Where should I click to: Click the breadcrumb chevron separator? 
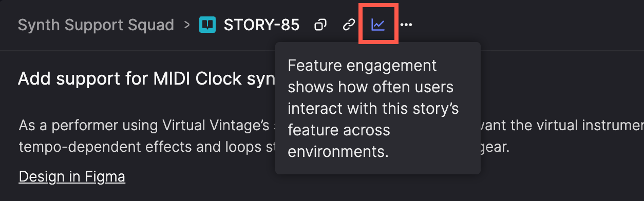click(187, 25)
